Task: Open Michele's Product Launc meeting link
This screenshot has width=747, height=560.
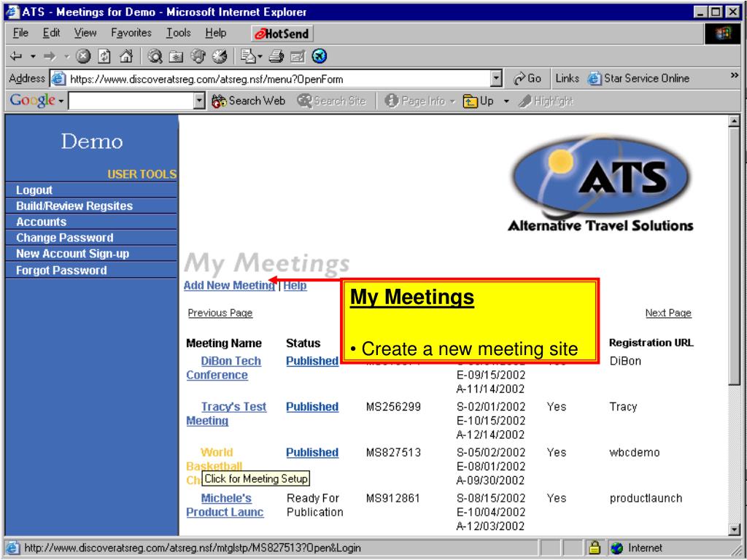Action: click(x=225, y=505)
